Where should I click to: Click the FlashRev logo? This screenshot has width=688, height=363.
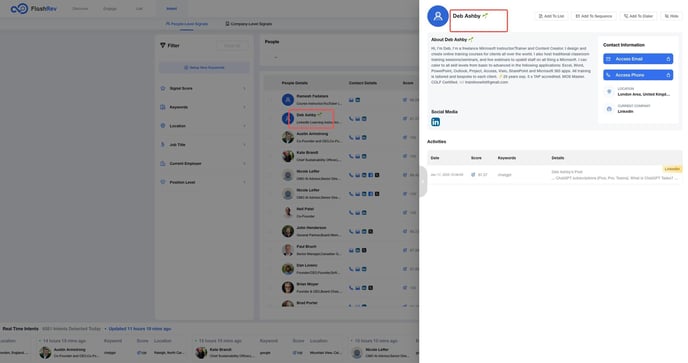pyautogui.click(x=34, y=8)
